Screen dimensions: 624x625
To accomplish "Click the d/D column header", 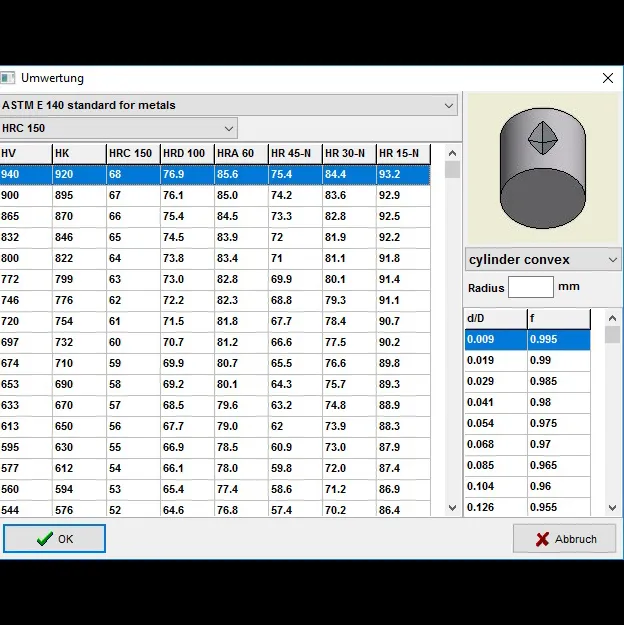I will pos(495,319).
